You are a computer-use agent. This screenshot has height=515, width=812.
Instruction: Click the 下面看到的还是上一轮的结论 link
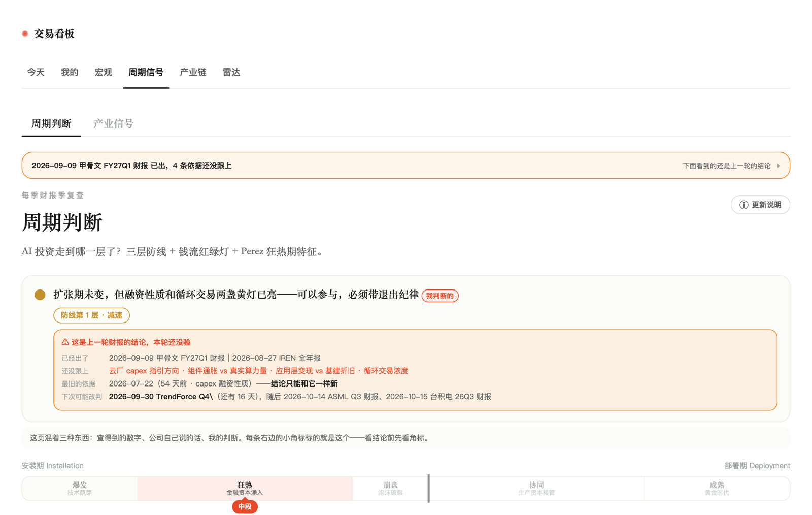[726, 166]
